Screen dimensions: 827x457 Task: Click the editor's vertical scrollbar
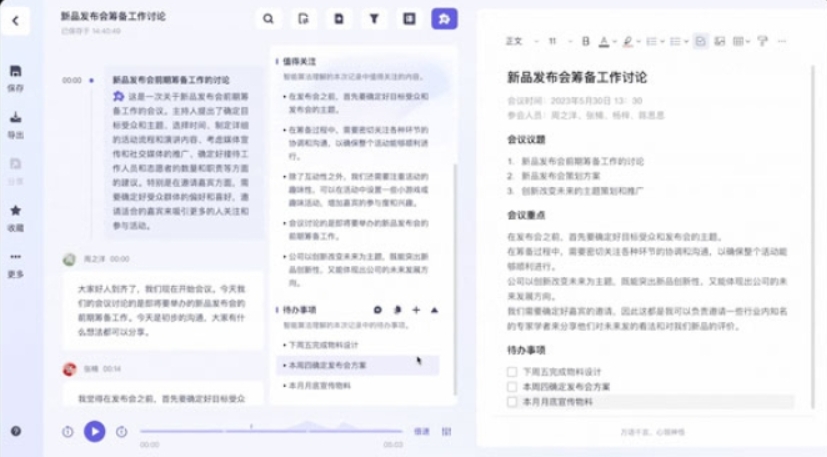[813, 237]
